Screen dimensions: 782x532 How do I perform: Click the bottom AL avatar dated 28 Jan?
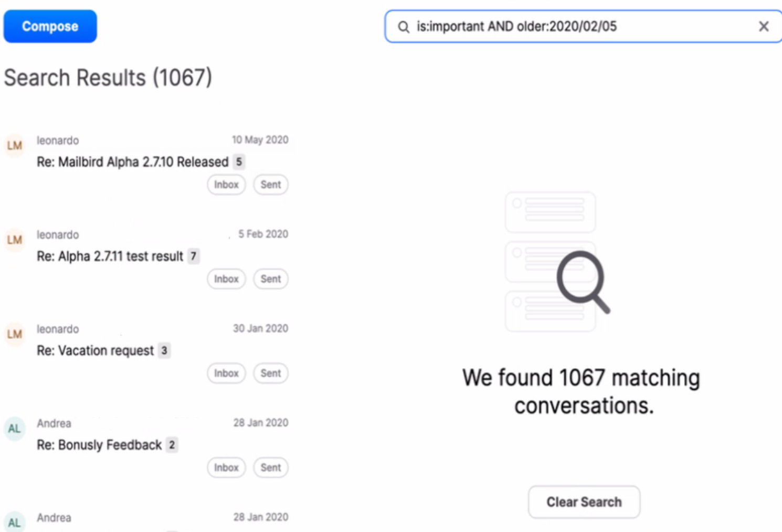pos(14,522)
